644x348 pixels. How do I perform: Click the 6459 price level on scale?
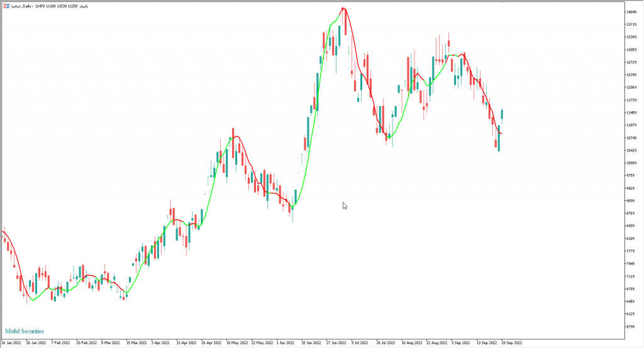click(x=631, y=302)
